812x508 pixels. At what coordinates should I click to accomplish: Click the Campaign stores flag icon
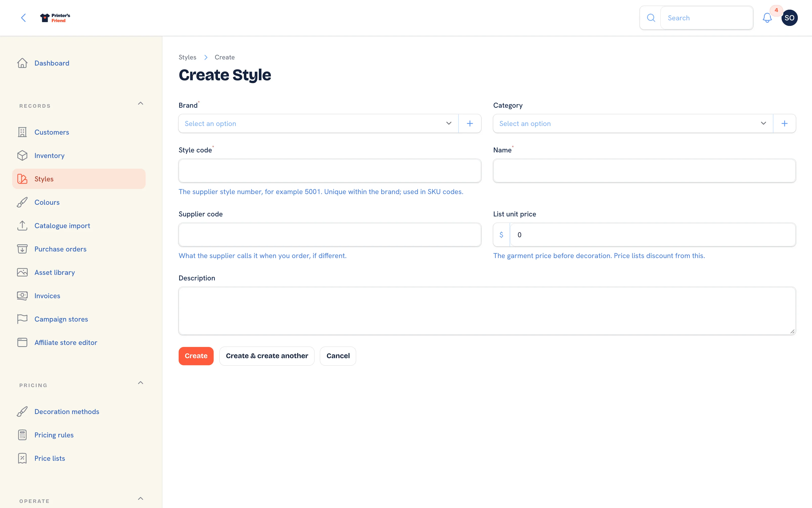(x=22, y=319)
